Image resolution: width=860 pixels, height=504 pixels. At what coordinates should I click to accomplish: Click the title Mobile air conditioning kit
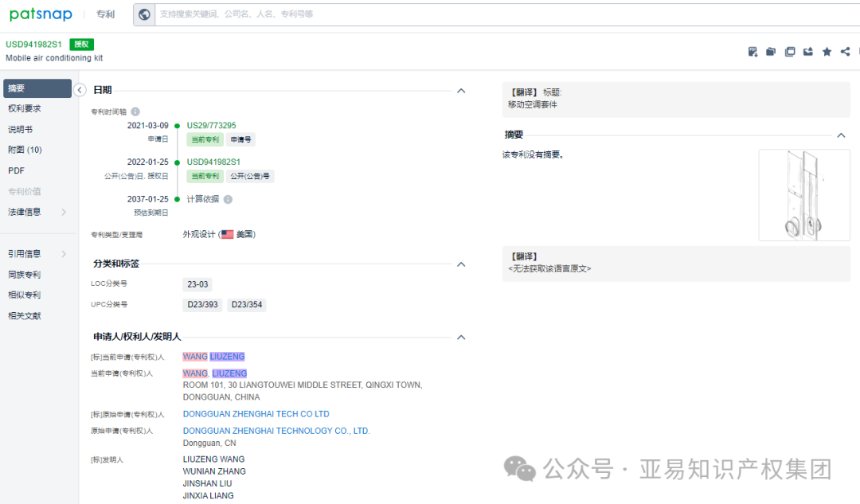click(54, 58)
